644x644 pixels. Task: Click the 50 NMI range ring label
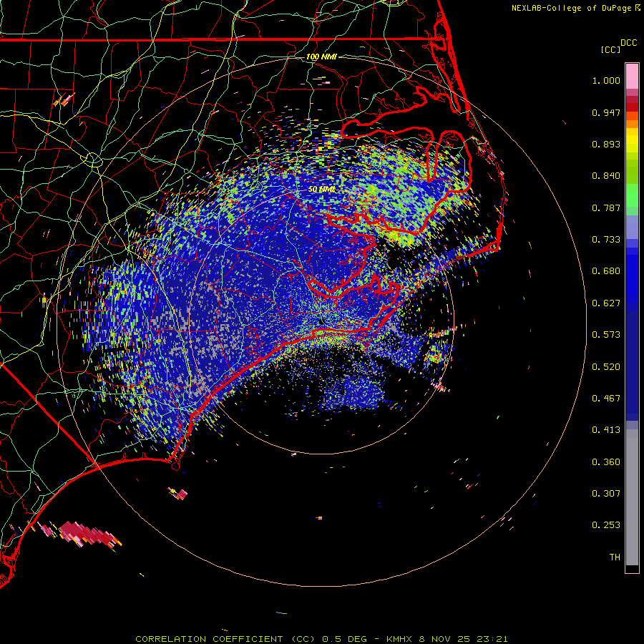coord(321,190)
